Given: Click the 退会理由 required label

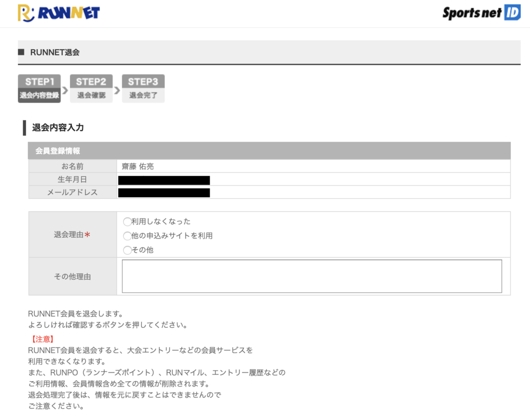Looking at the screenshot, I should [x=72, y=235].
